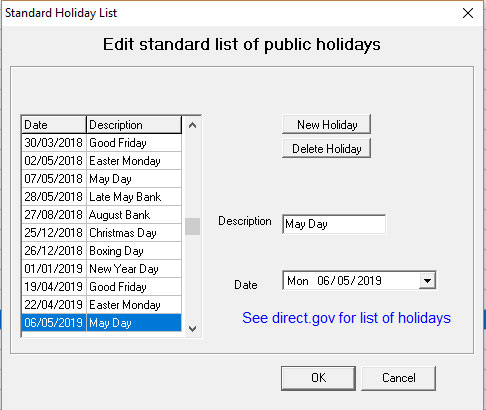Open the direct.gov holidays link
This screenshot has width=486, height=410.
[x=346, y=318]
